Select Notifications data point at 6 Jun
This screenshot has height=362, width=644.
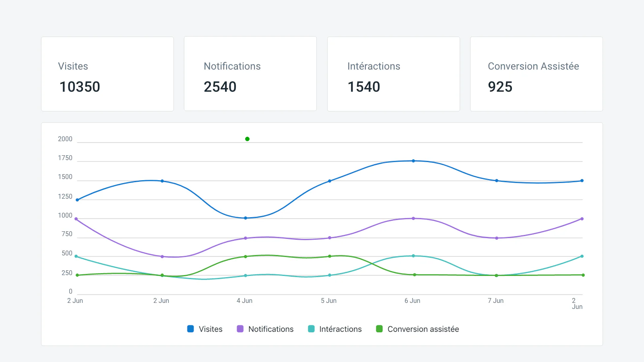click(x=413, y=218)
